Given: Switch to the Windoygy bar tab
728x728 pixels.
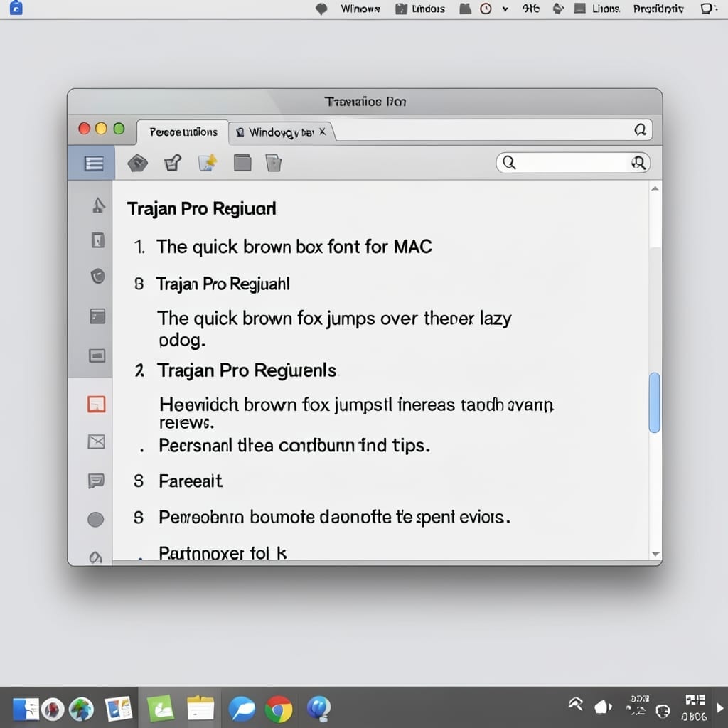Looking at the screenshot, I should [x=281, y=132].
